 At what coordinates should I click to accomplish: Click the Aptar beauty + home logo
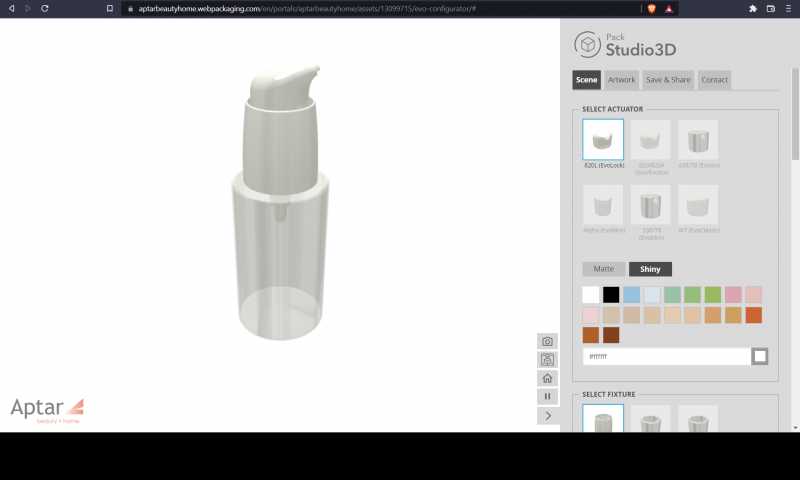click(x=47, y=409)
